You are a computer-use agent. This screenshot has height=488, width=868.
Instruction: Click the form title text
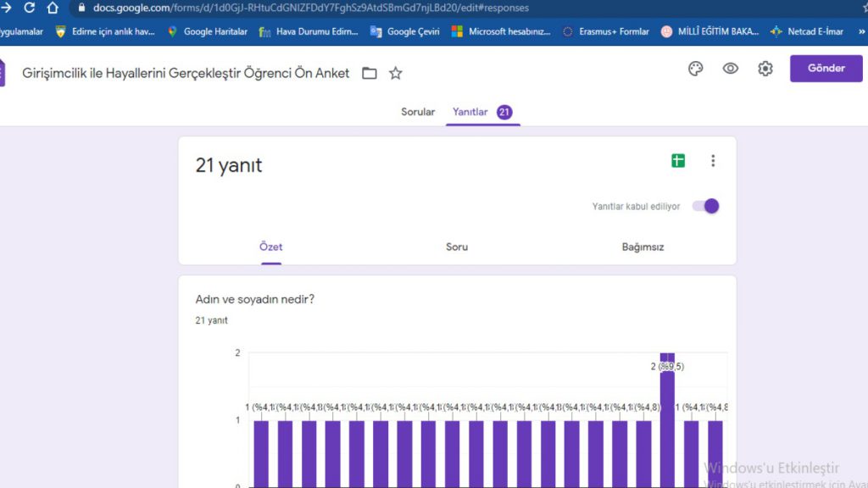click(186, 74)
